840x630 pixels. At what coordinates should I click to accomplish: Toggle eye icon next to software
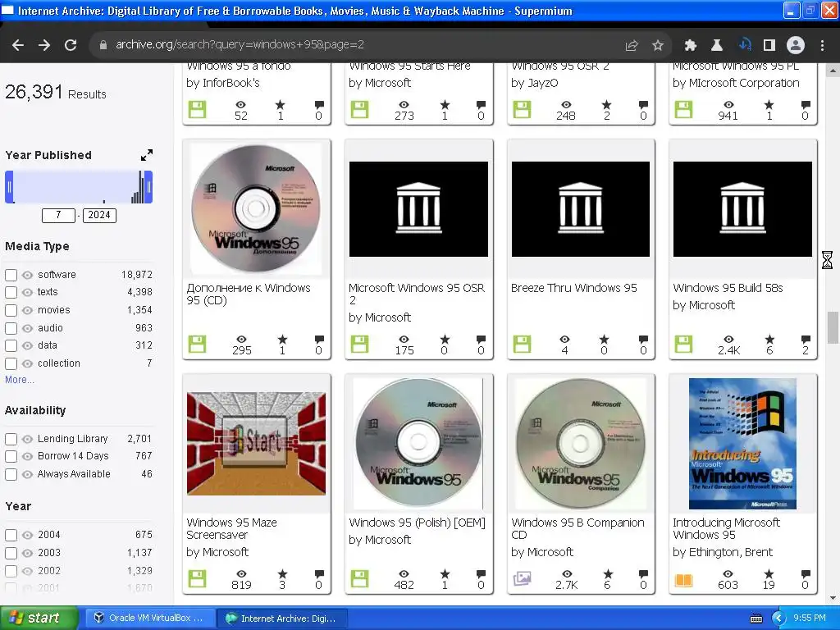point(27,276)
